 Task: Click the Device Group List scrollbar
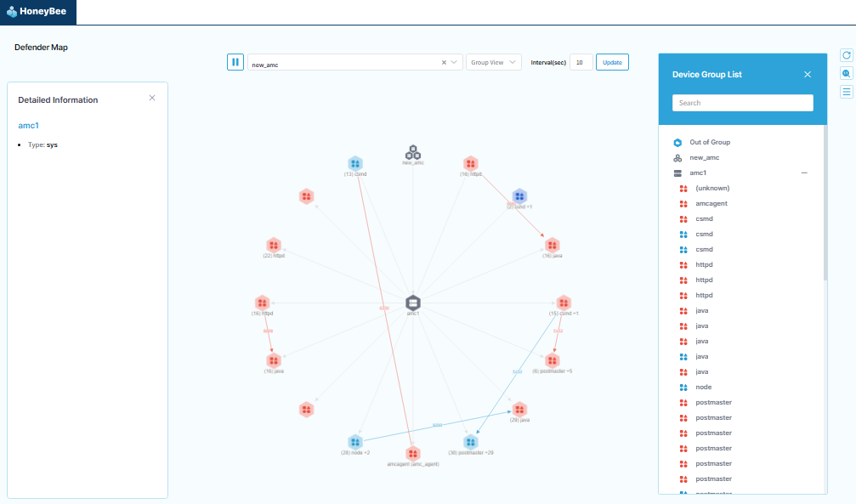825,202
